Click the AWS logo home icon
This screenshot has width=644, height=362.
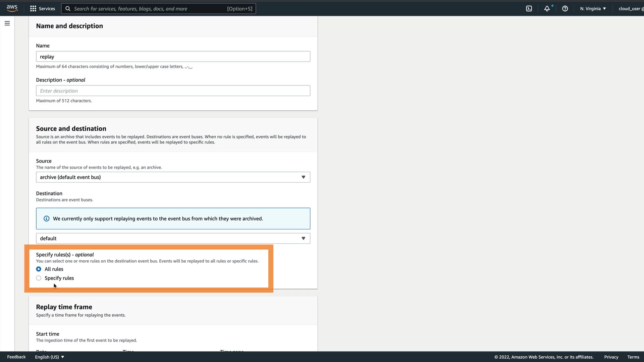12,8
